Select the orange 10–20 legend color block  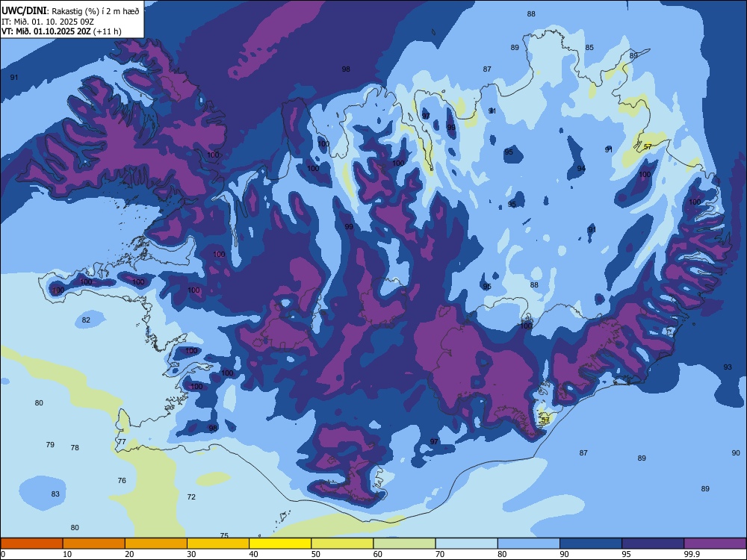(x=94, y=544)
